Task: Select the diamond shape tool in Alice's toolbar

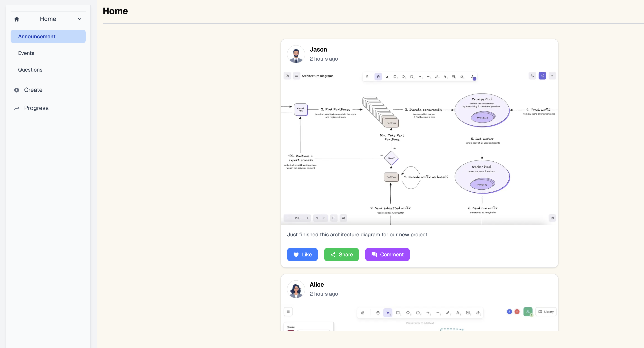Action: 408,313
